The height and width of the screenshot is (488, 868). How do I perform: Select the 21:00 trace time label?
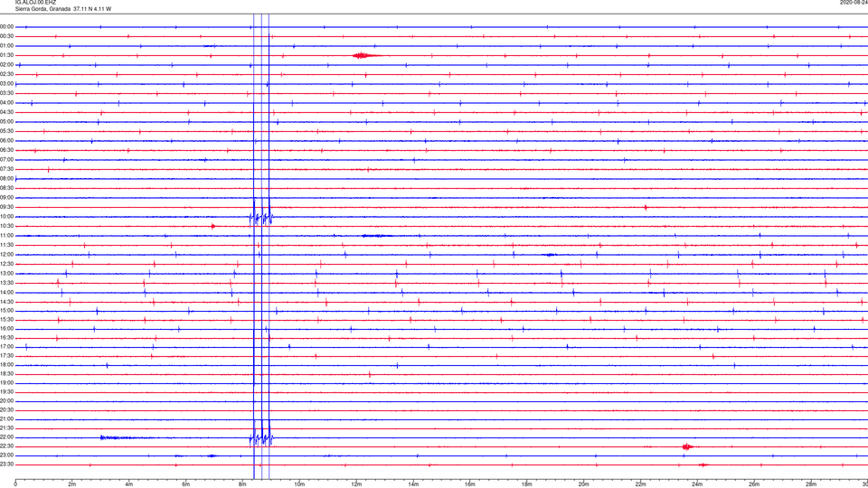(6, 419)
